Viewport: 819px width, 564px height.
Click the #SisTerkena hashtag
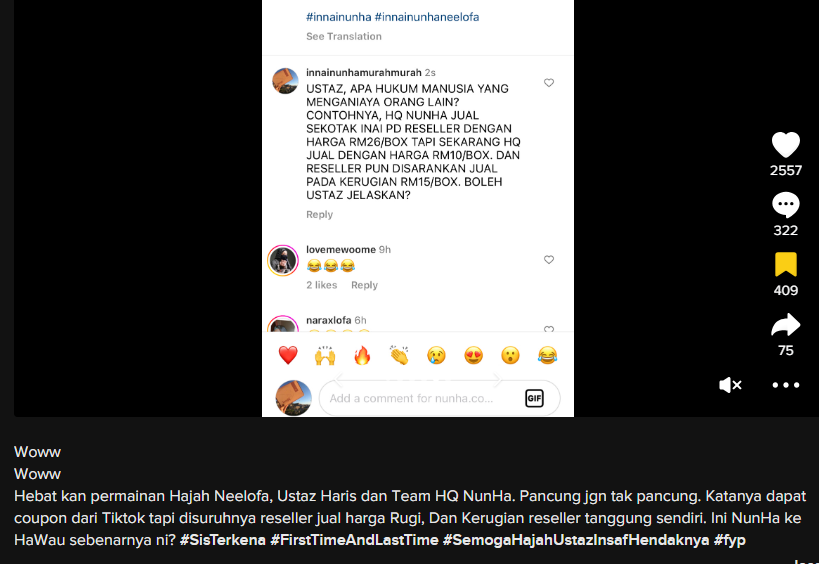point(223,540)
